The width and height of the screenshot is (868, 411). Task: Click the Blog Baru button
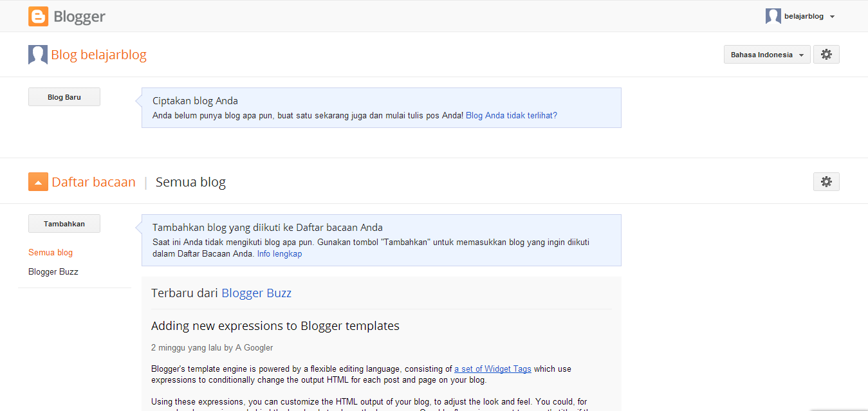pos(64,97)
